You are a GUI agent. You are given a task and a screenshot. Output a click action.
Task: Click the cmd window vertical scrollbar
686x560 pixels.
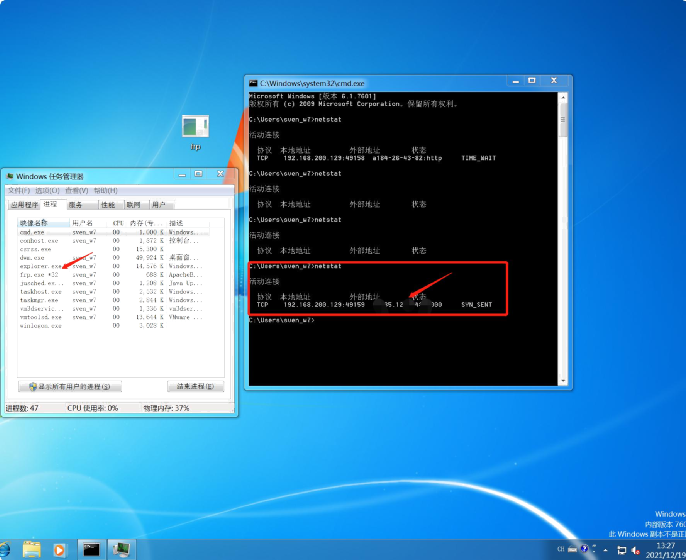(x=563, y=240)
